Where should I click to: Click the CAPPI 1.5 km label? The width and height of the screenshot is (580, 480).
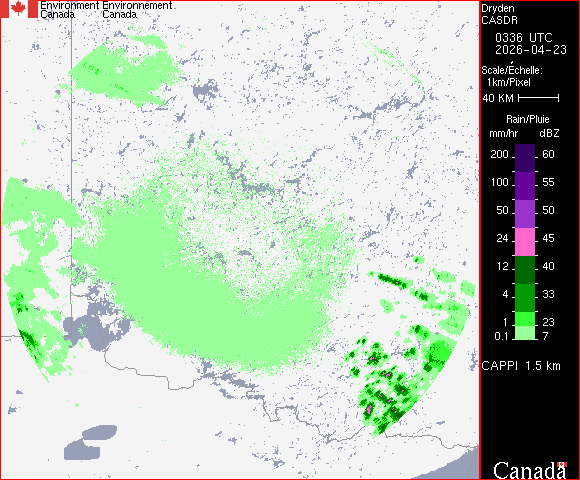521,366
